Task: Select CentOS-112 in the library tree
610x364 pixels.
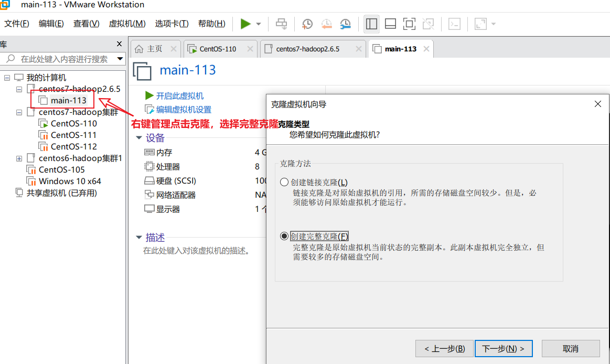Action: (73, 147)
